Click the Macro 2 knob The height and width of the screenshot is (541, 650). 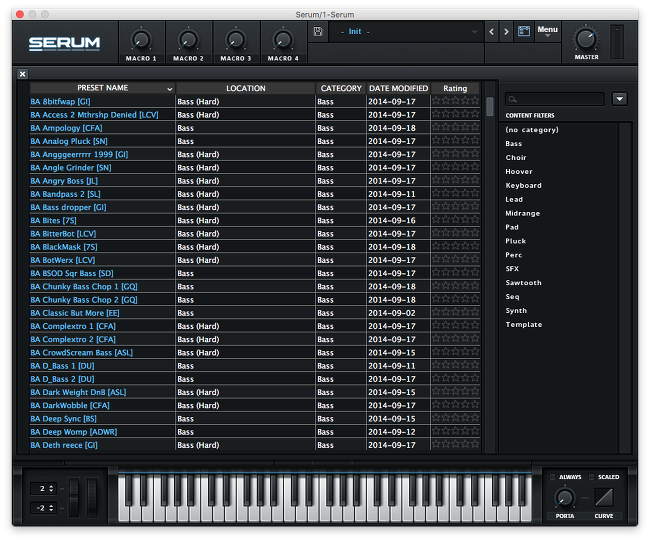[188, 40]
